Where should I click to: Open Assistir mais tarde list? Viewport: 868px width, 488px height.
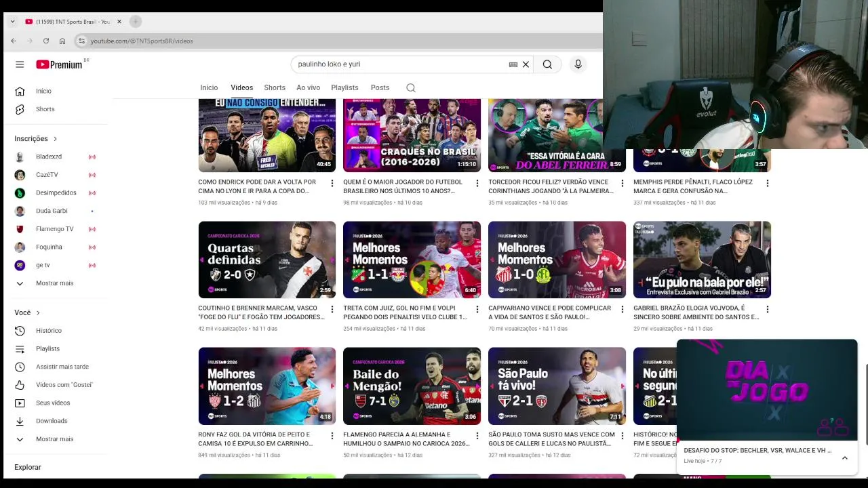pyautogui.click(x=62, y=367)
